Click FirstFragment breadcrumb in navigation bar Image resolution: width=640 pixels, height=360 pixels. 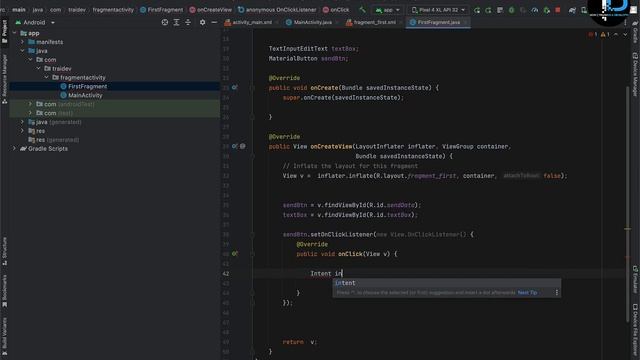point(162,10)
